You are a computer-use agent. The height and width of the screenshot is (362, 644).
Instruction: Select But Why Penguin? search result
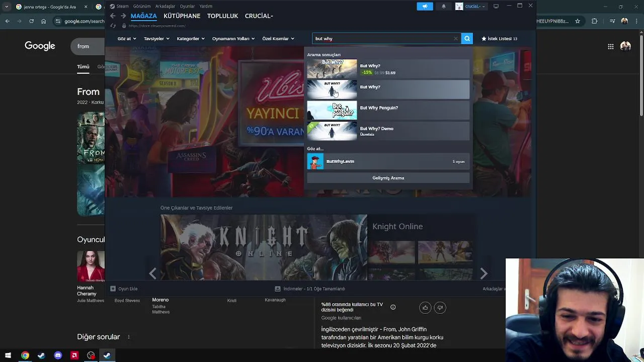click(x=388, y=110)
